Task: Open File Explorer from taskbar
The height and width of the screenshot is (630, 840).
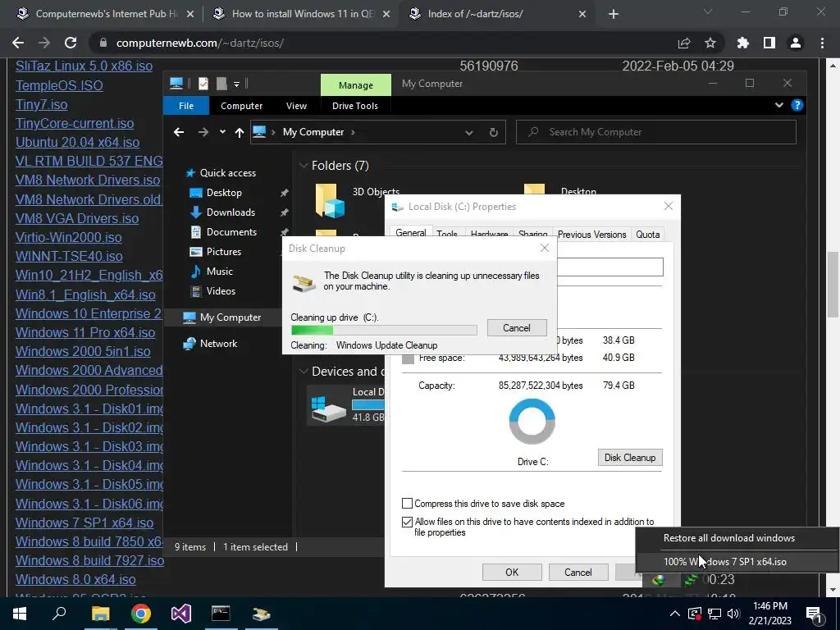Action: 100,614
